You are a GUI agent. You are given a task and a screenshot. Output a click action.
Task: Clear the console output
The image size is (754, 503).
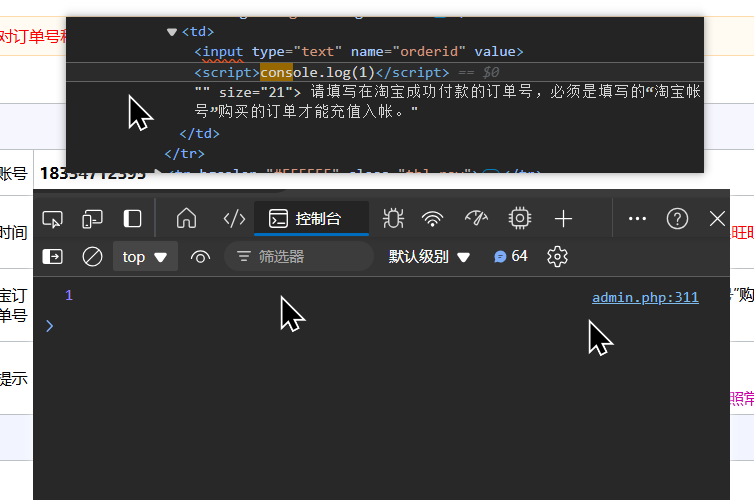pos(92,256)
